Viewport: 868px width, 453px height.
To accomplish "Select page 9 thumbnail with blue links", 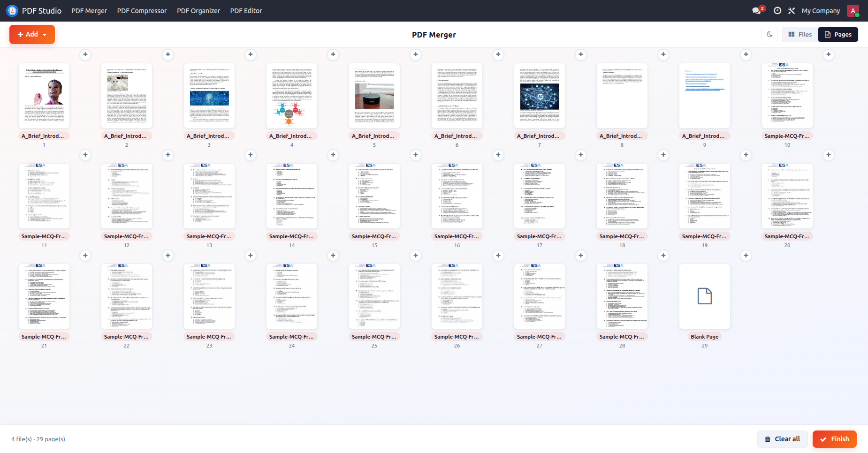I will coord(705,96).
